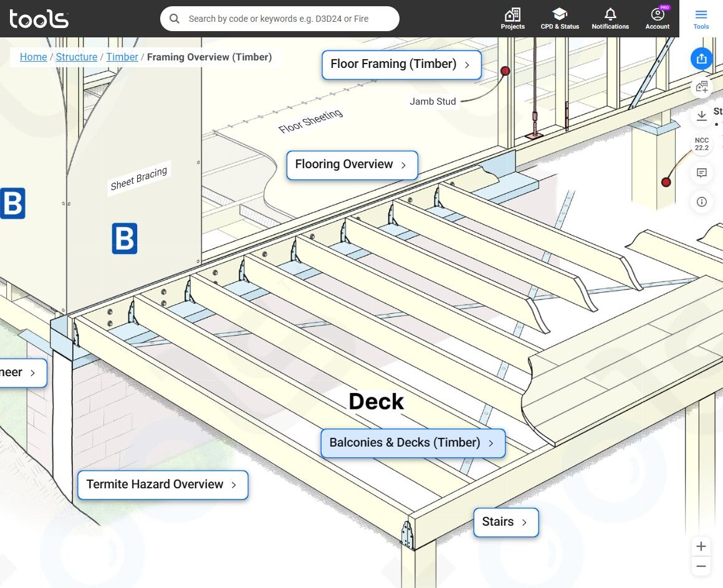The height and width of the screenshot is (588, 723).
Task: Open Floor Framing (Timber) label
Action: (401, 65)
